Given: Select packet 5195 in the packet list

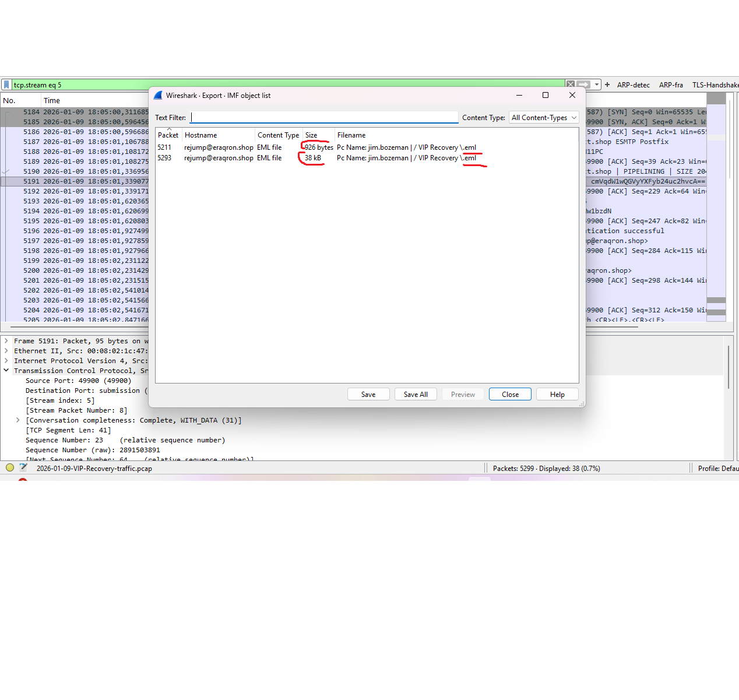Looking at the screenshot, I should pyautogui.click(x=75, y=221).
